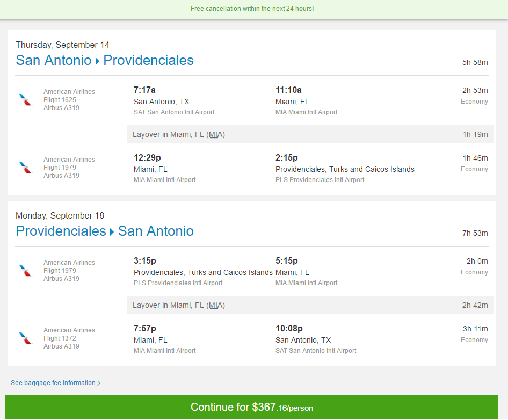Click PLS Providenciales Intl Airport arrival text
508x420 pixels.
tap(320, 180)
